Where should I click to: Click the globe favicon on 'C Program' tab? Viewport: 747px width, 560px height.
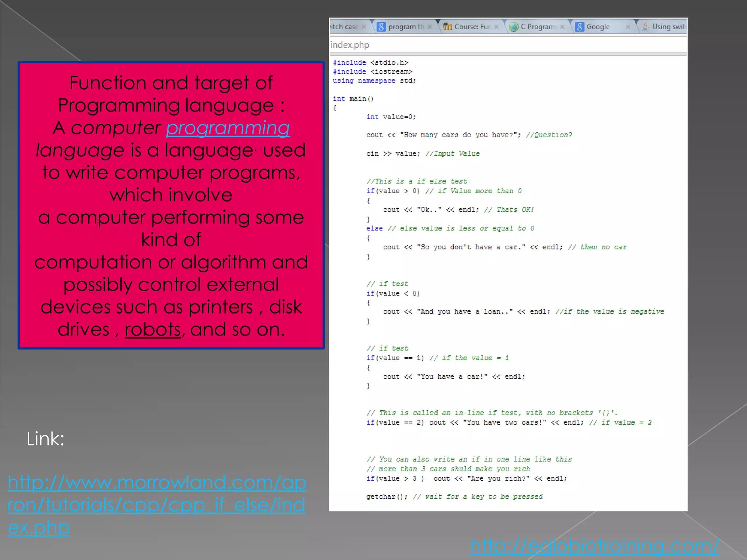click(514, 27)
